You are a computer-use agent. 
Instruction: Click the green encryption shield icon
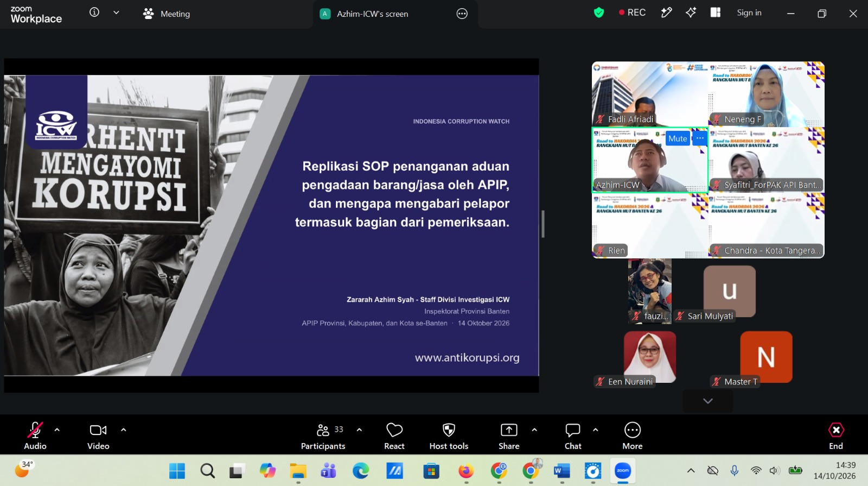click(x=599, y=12)
